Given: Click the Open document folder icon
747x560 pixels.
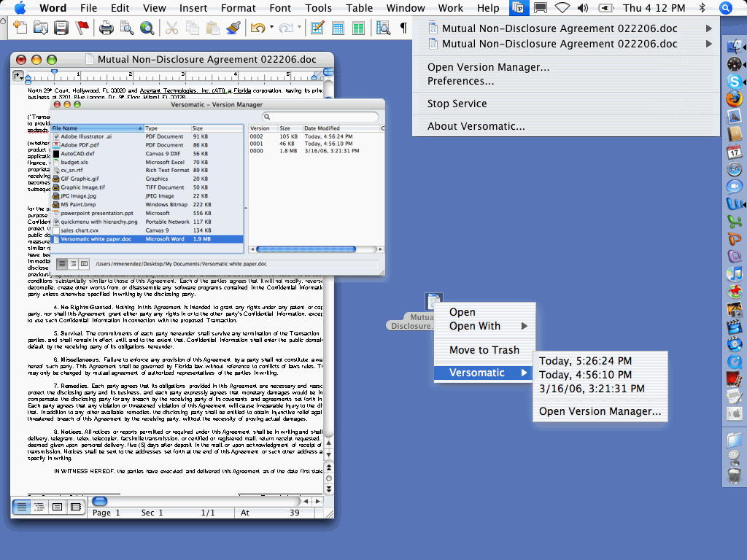Looking at the screenshot, I should point(41,28).
